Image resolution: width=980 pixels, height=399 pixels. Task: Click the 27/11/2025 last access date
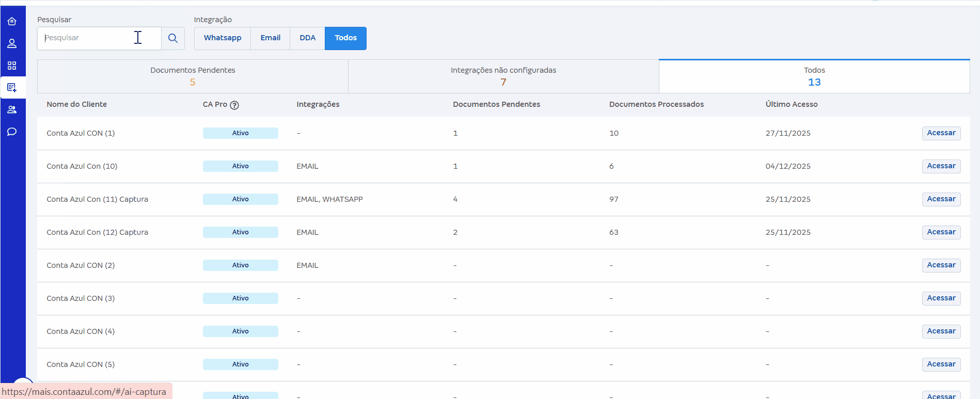point(788,133)
